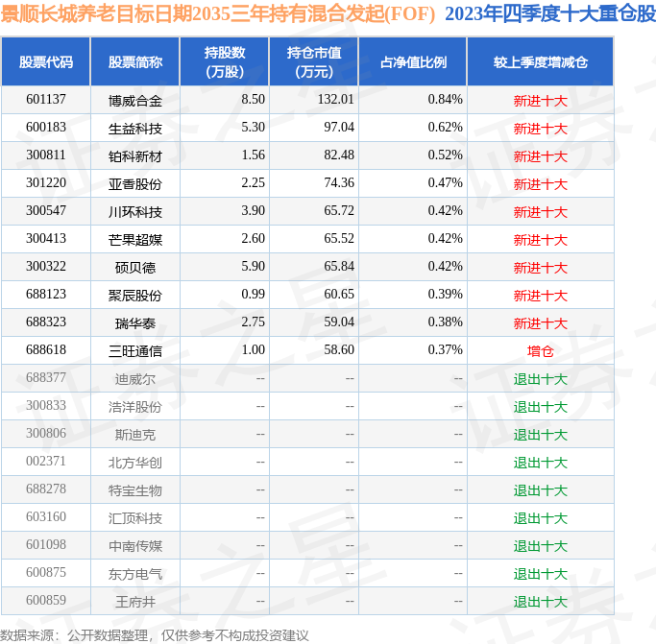Viewport: 656px width, 644px height.
Task: Select stock code 600875
Action: coord(46,572)
